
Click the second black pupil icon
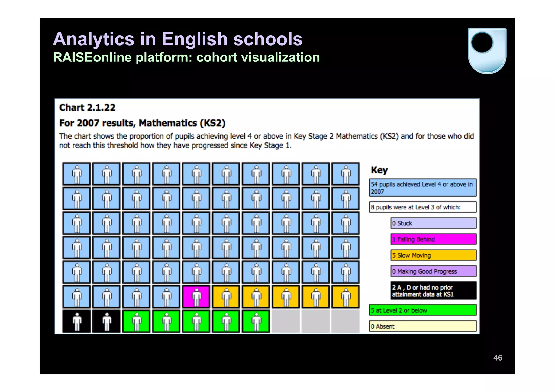click(x=107, y=321)
